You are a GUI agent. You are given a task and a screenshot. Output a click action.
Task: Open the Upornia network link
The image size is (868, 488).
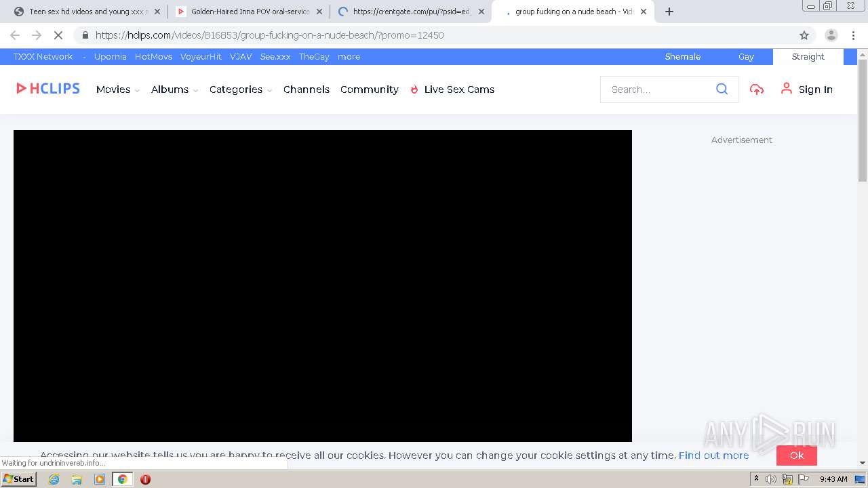point(111,57)
